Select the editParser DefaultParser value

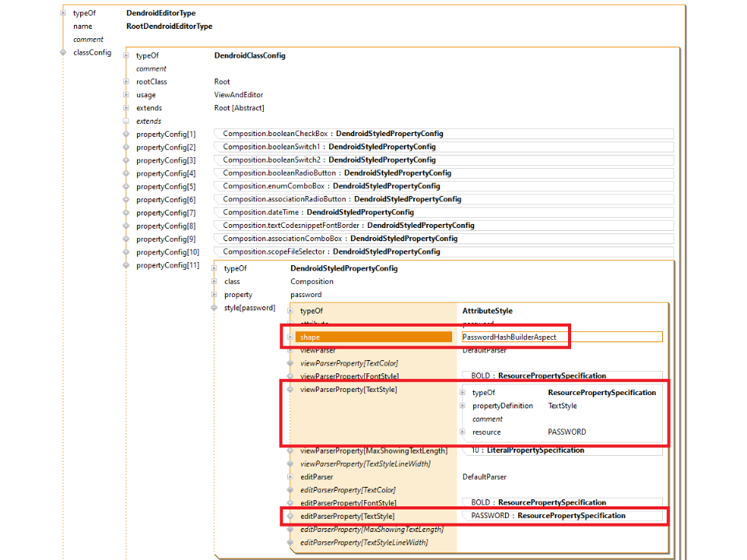pyautogui.click(x=485, y=477)
